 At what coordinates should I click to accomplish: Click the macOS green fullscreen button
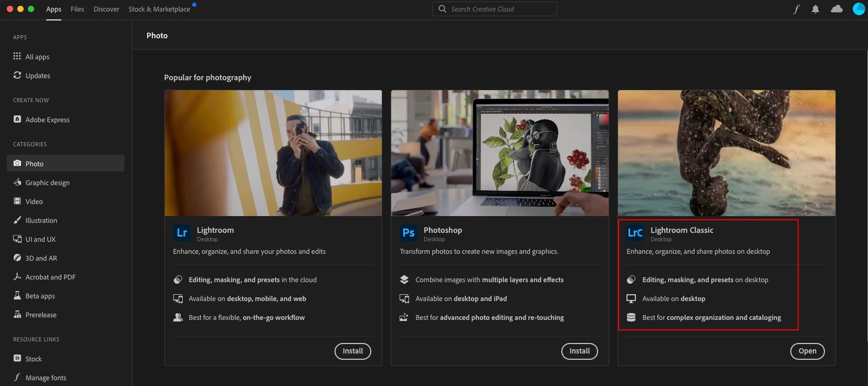click(x=31, y=9)
